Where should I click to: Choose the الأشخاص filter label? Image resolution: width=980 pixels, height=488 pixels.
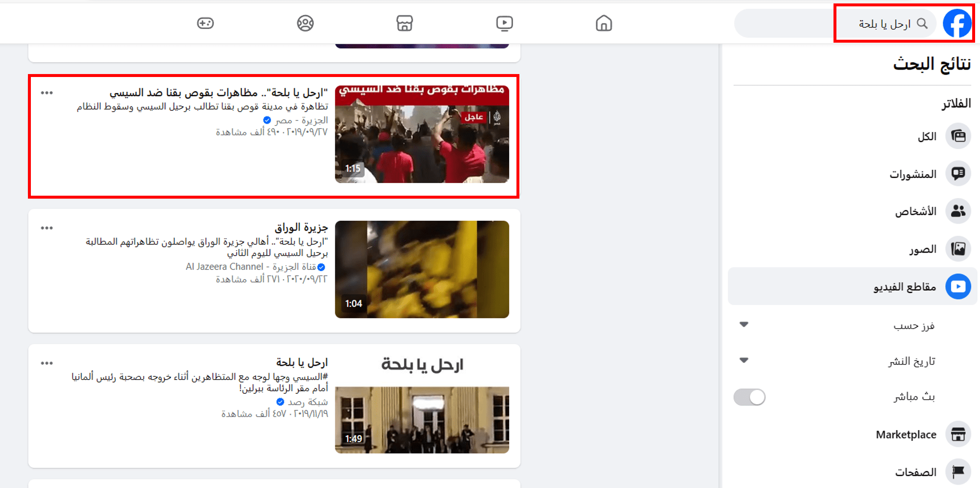pyautogui.click(x=916, y=211)
